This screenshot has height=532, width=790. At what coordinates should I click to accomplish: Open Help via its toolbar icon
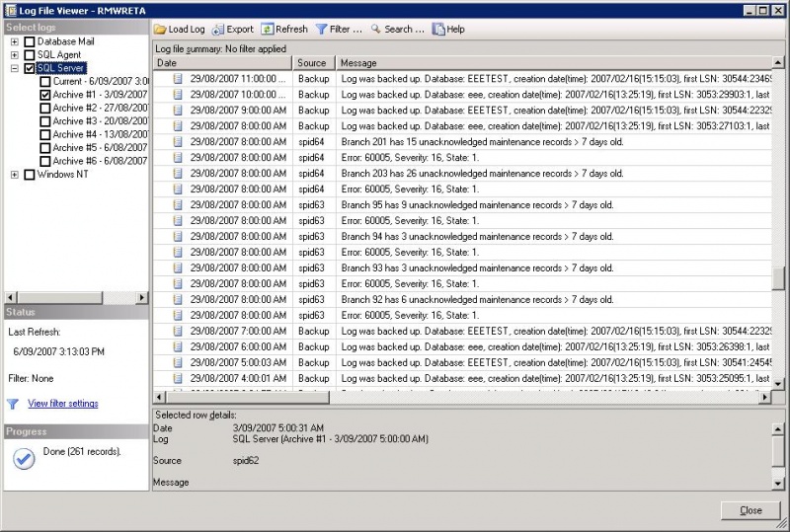coord(438,30)
